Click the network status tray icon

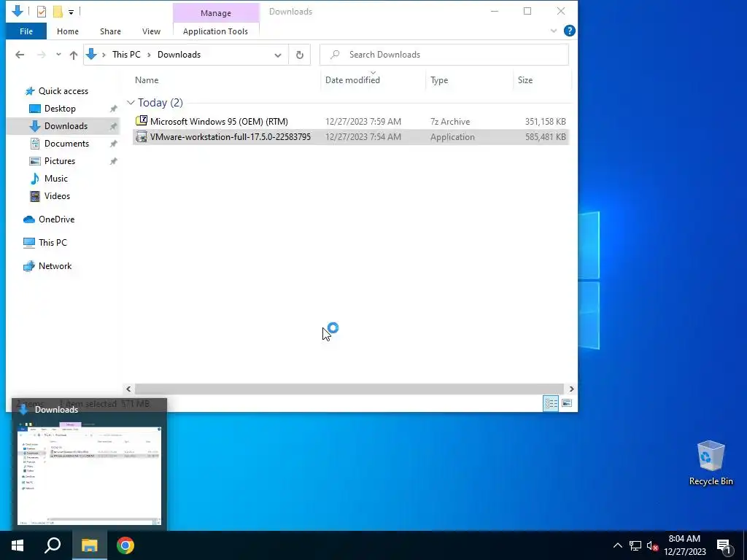tap(635, 545)
